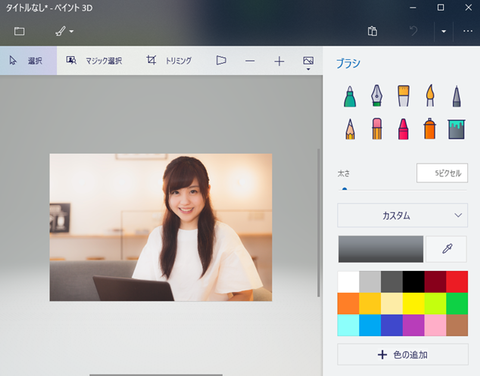Click the Undo arrow icon

413,31
